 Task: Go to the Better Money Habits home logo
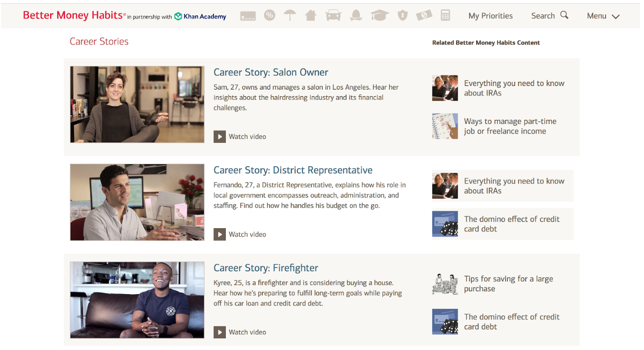tap(74, 15)
